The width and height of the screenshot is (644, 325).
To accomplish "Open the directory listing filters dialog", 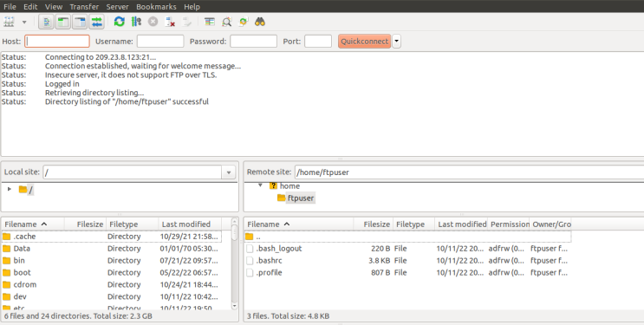I will 210,22.
